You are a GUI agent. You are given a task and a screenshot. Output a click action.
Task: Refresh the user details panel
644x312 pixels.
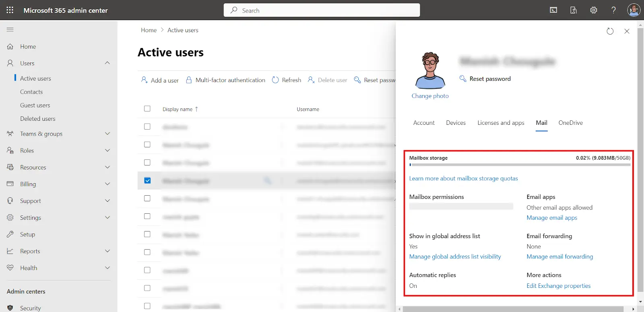[x=610, y=31]
